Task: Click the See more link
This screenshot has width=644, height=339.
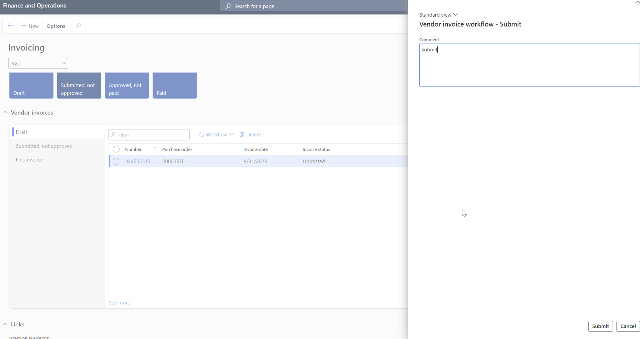Action: tap(119, 302)
